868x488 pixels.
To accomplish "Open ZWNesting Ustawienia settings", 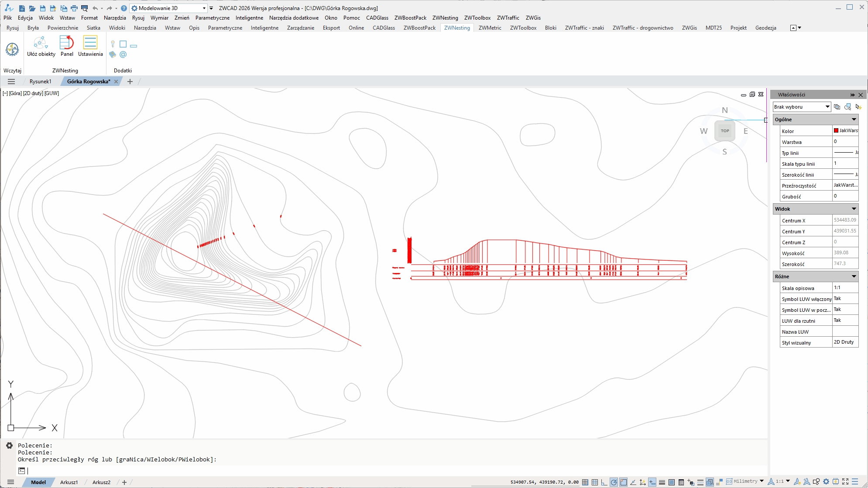I will [x=90, y=46].
